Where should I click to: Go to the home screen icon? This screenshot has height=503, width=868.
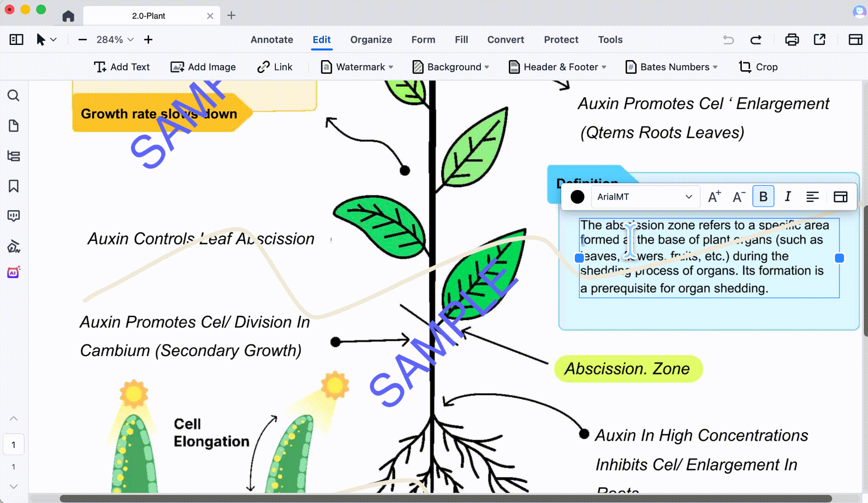point(68,16)
